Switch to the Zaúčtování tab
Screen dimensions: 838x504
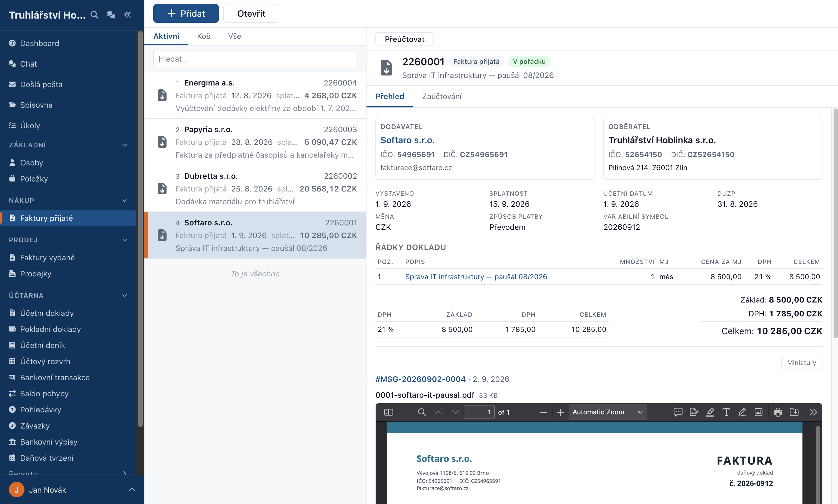coord(441,97)
